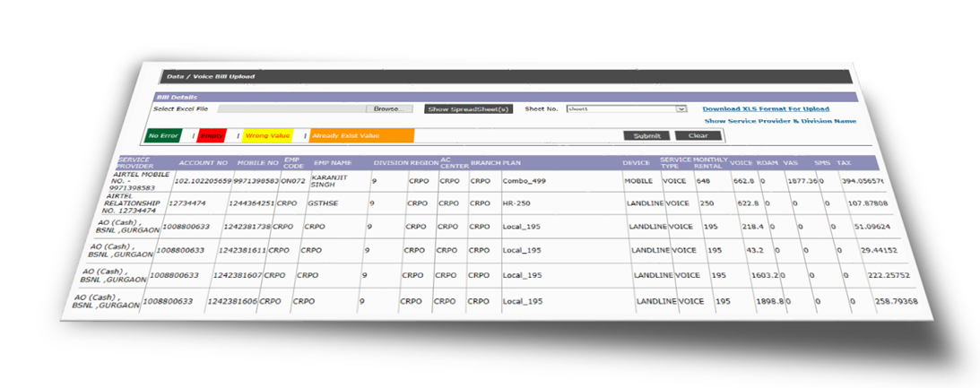Click the PLAN column header

click(x=511, y=164)
